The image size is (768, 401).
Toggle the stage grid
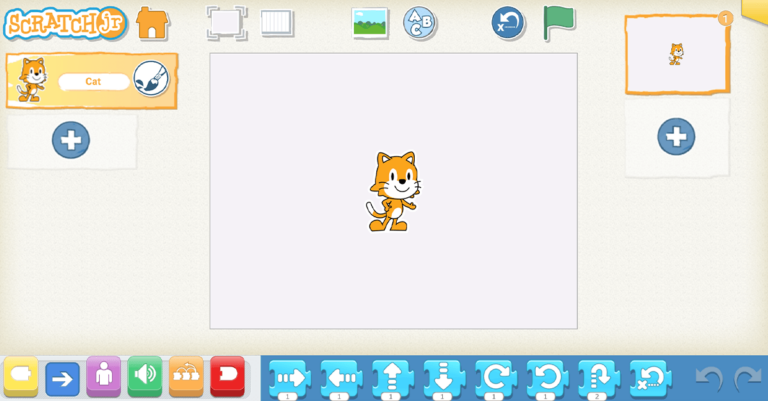point(277,23)
